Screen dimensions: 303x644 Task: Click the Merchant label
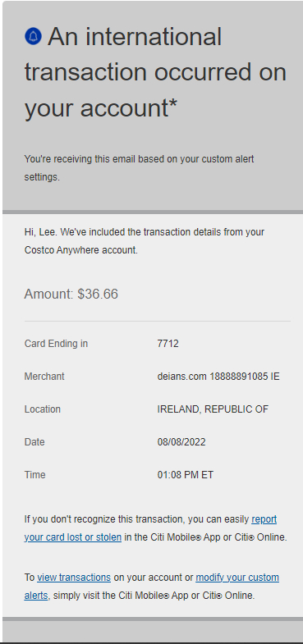[44, 377]
